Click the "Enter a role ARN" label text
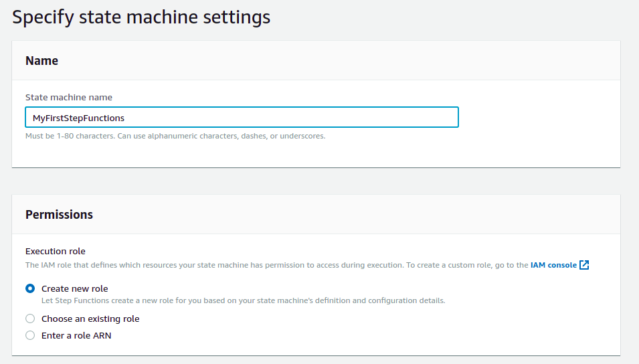The image size is (639, 364). (76, 335)
